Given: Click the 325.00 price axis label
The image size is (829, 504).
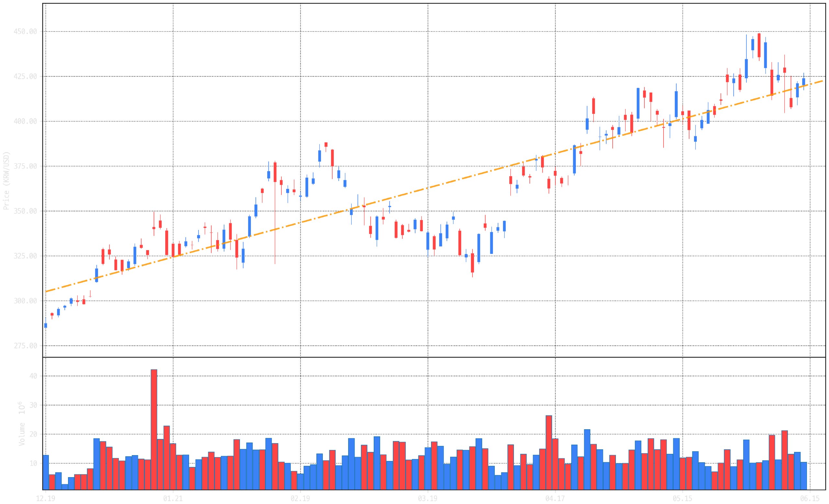Looking at the screenshot, I should coord(25,256).
